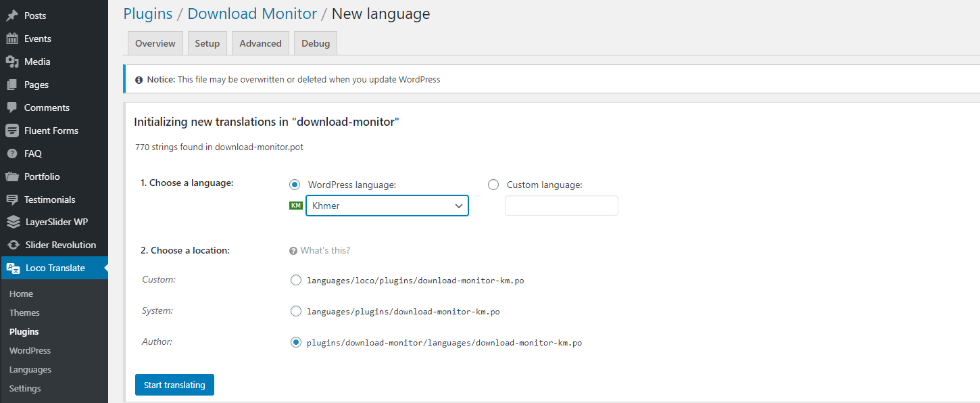980x403 pixels.
Task: Click the Events calendar icon
Action: click(x=12, y=39)
